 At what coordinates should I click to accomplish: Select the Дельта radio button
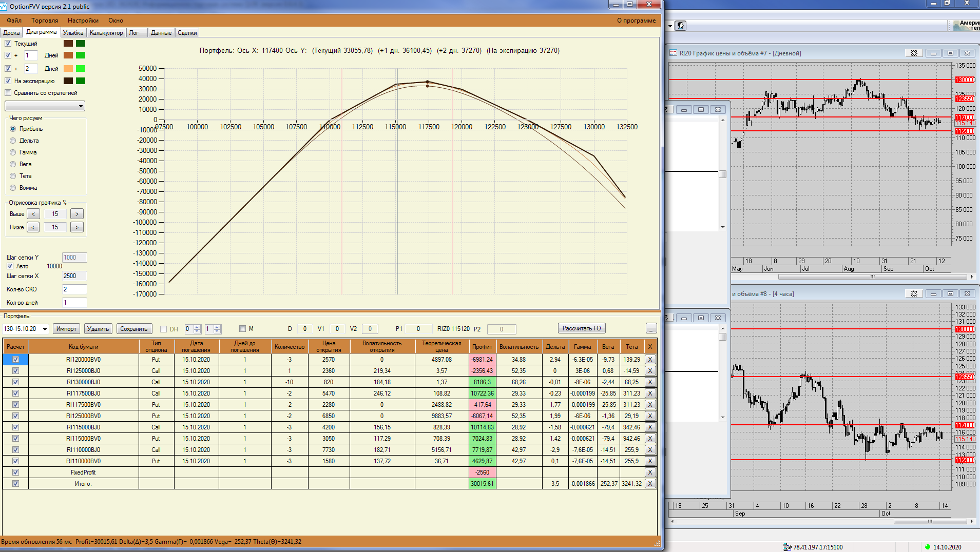(x=13, y=141)
